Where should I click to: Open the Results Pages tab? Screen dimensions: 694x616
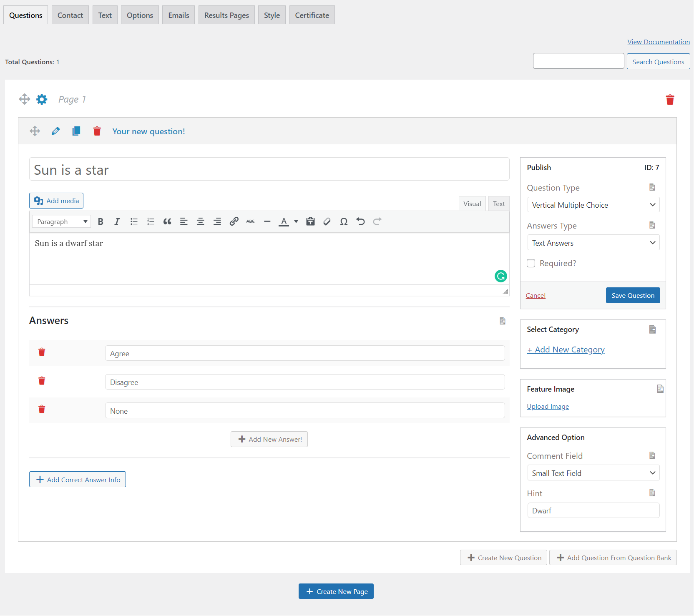[226, 15]
